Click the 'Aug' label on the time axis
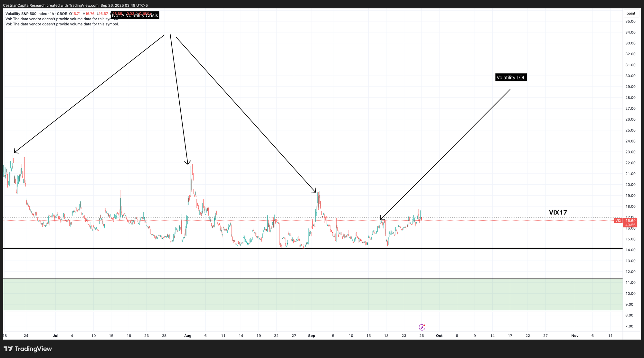644x358 pixels. coord(188,336)
